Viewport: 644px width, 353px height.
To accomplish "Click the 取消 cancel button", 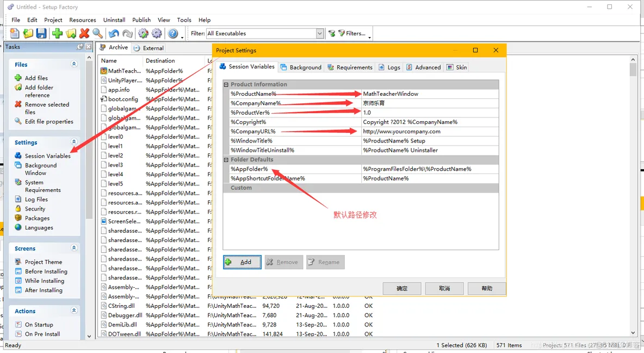I will tap(444, 288).
